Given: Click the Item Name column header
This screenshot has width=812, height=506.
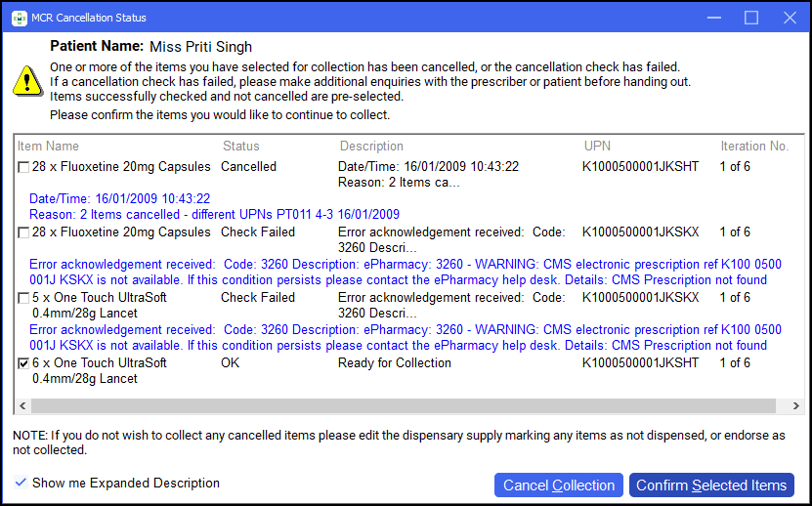Looking at the screenshot, I should click(x=48, y=147).
